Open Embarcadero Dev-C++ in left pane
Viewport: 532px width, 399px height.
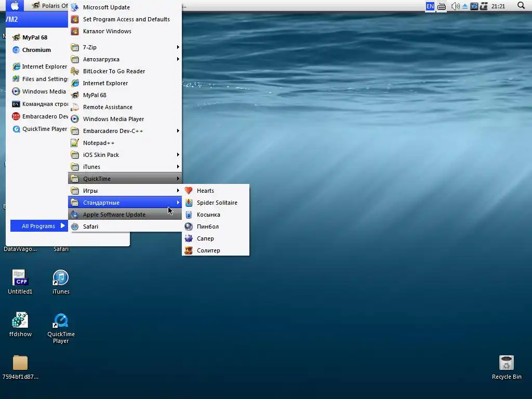(x=39, y=116)
